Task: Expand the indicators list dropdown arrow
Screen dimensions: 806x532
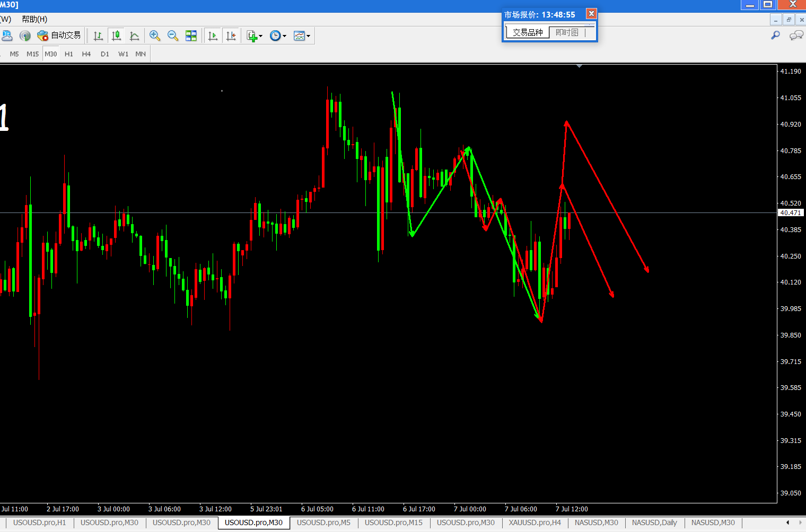Action: [260, 36]
